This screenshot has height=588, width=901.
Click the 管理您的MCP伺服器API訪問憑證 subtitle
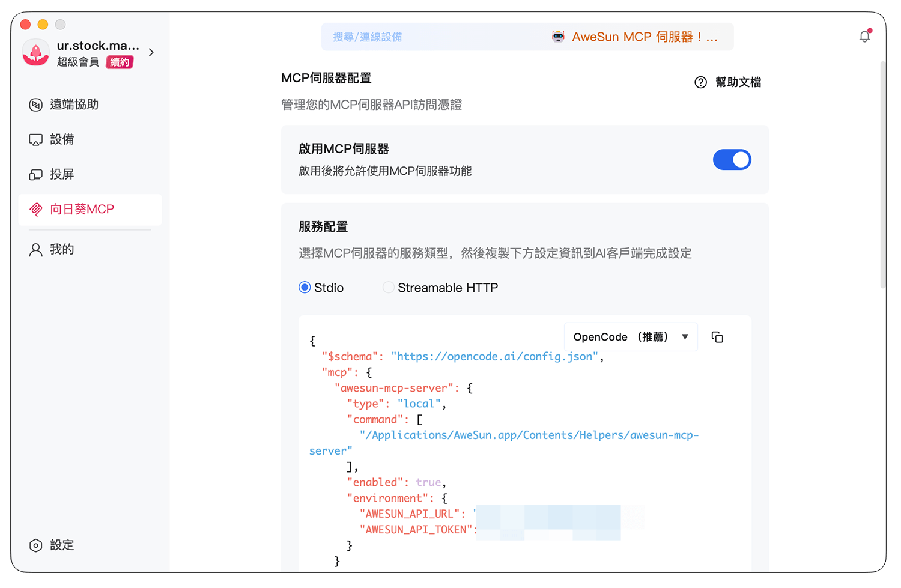click(371, 105)
